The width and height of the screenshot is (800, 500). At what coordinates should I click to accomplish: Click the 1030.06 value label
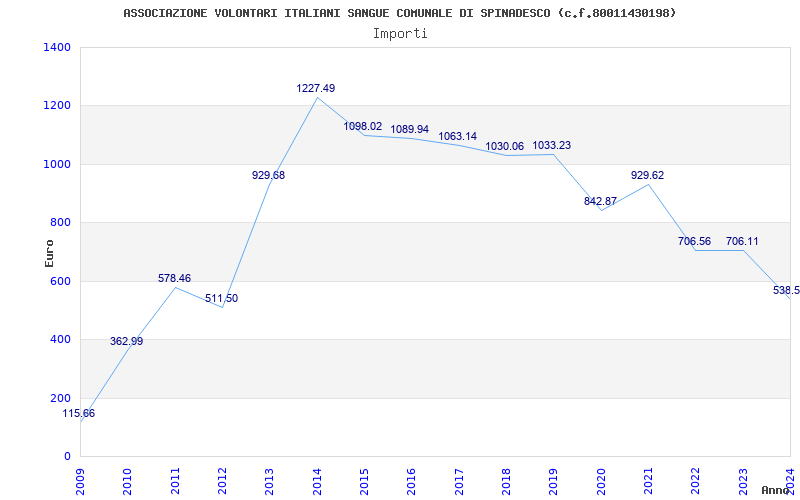(505, 146)
